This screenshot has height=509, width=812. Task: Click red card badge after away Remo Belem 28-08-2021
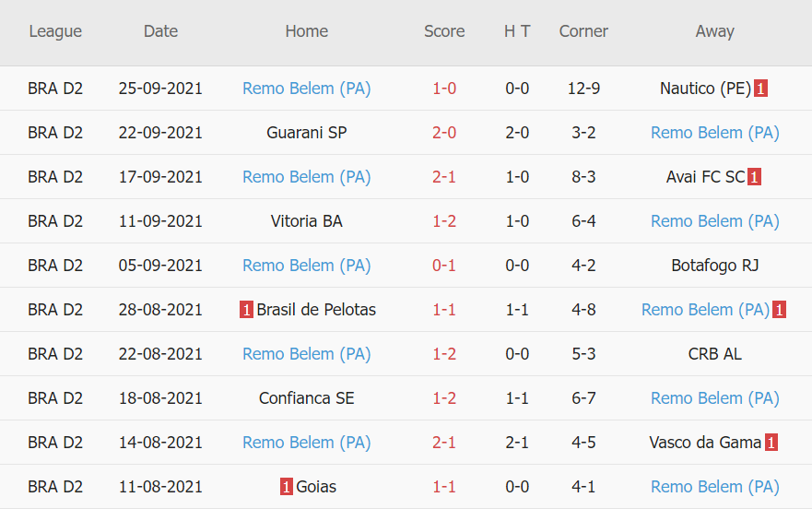pyautogui.click(x=779, y=310)
